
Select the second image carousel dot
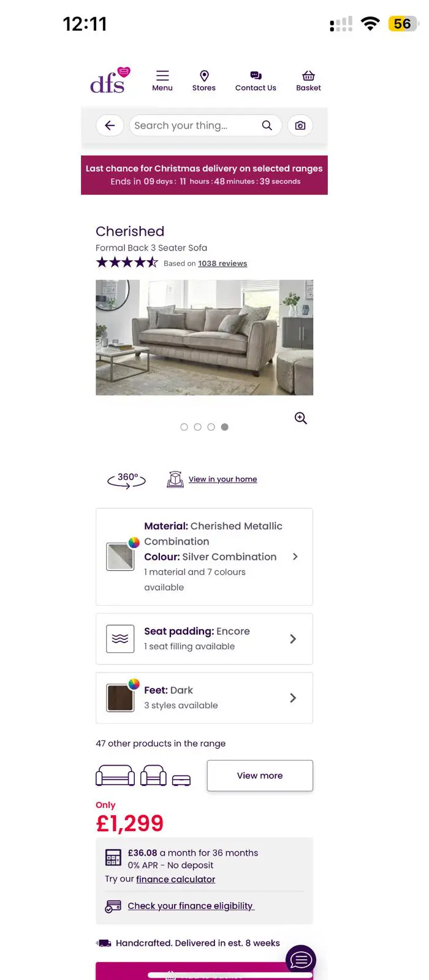[197, 427]
